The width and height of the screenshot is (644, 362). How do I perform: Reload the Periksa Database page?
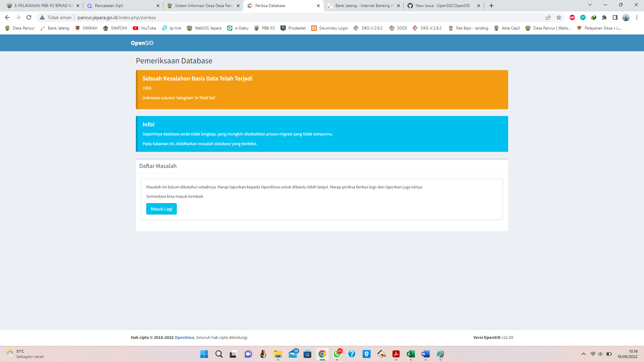tap(29, 17)
